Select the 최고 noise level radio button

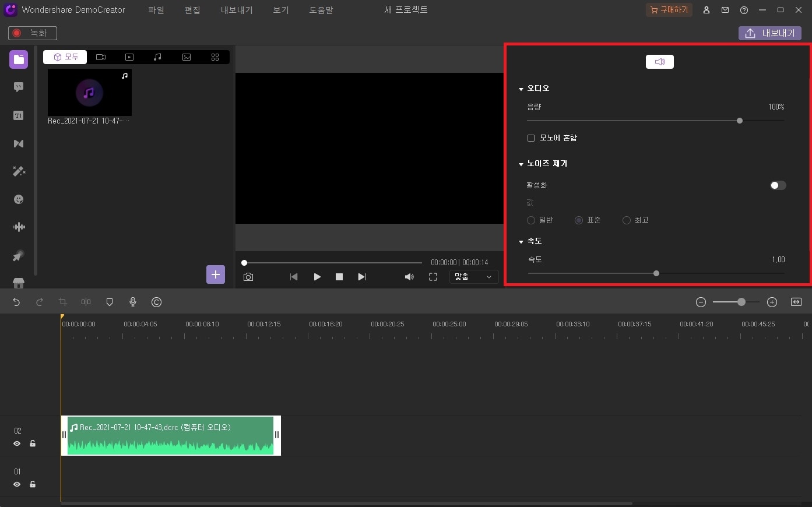point(627,220)
